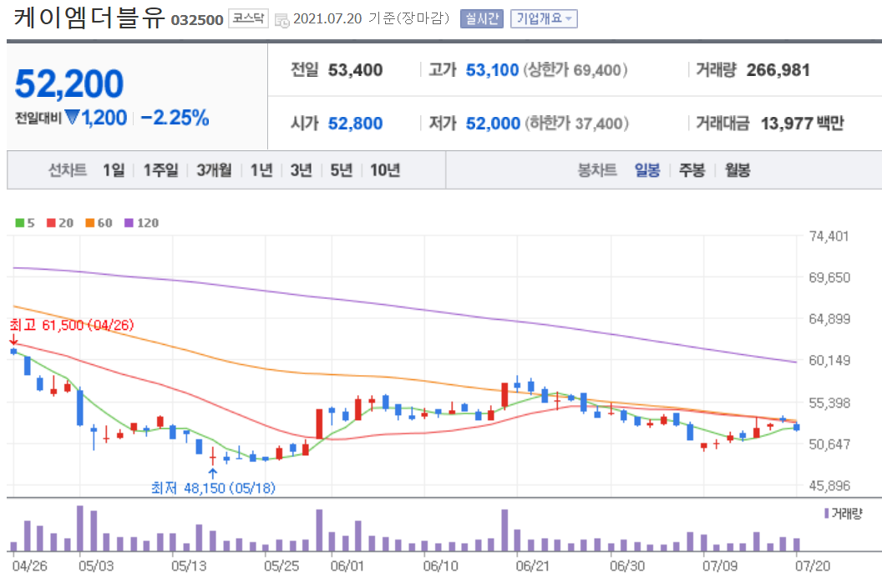Click the purple 120-day moving average swatch

coord(129,223)
